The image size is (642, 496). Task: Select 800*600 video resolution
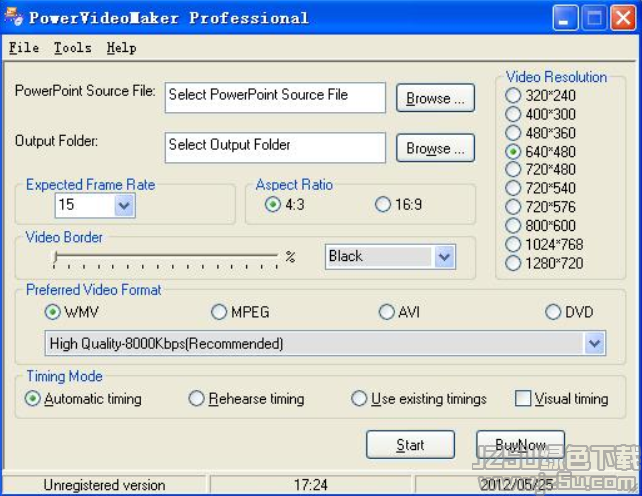click(x=540, y=225)
